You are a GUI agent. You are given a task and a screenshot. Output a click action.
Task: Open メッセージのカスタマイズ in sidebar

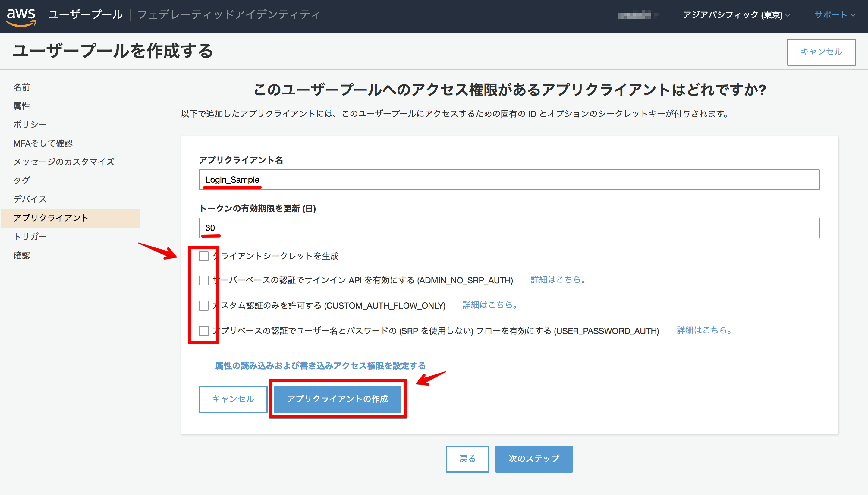[64, 162]
